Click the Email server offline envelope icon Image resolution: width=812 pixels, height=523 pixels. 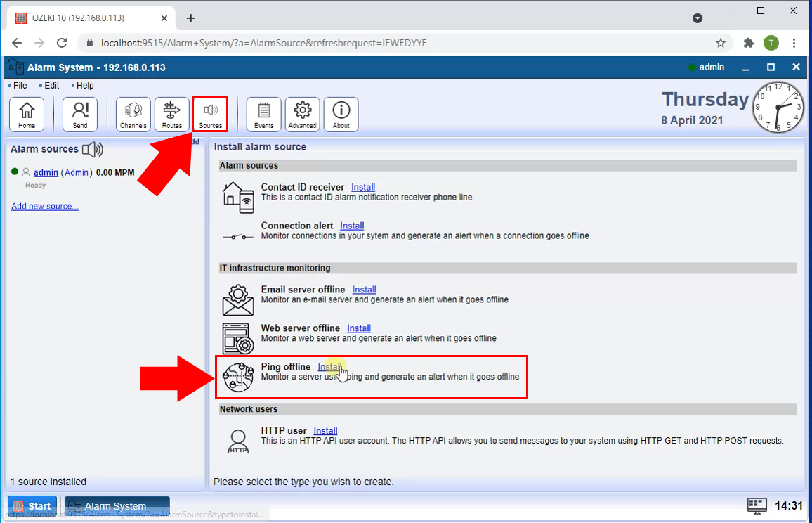click(238, 300)
